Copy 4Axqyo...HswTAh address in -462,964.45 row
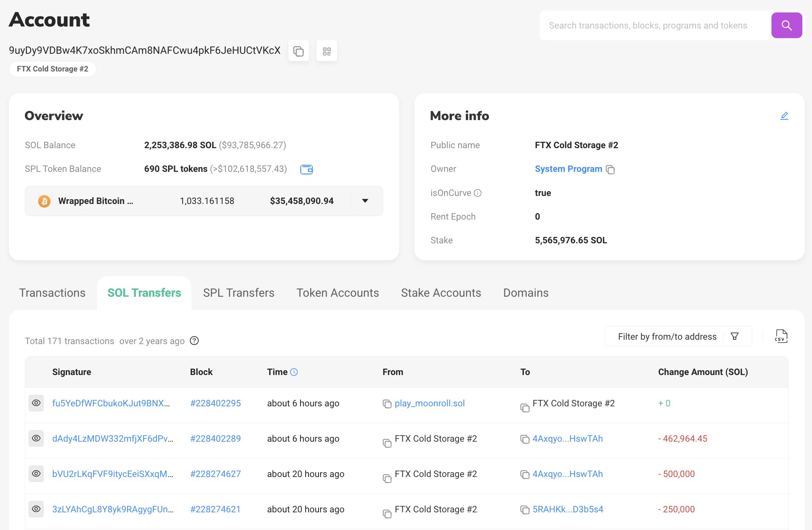812x530 pixels. coord(525,439)
